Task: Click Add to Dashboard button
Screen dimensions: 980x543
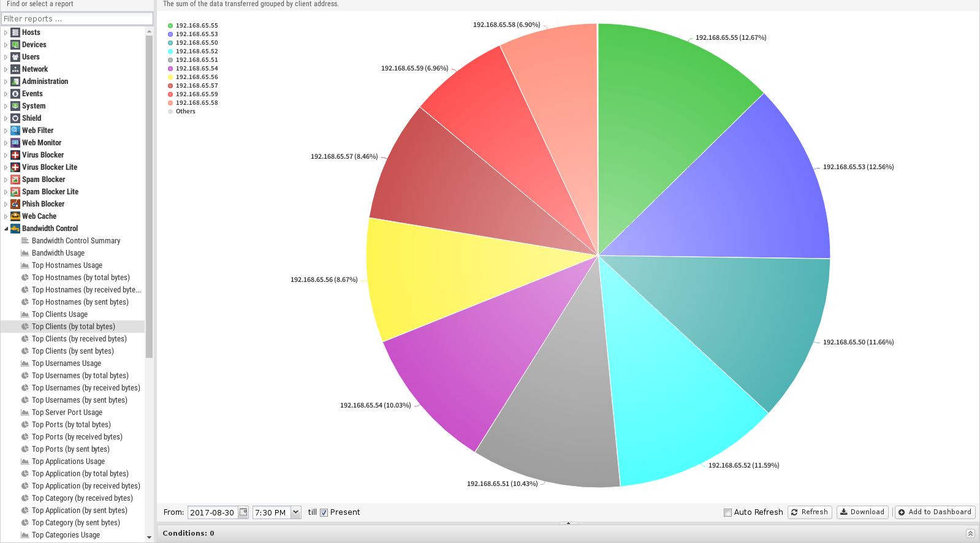Action: point(935,512)
